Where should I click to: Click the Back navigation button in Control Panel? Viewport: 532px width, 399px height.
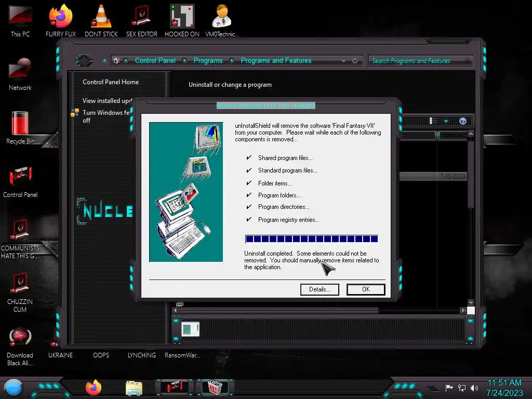coord(84,61)
